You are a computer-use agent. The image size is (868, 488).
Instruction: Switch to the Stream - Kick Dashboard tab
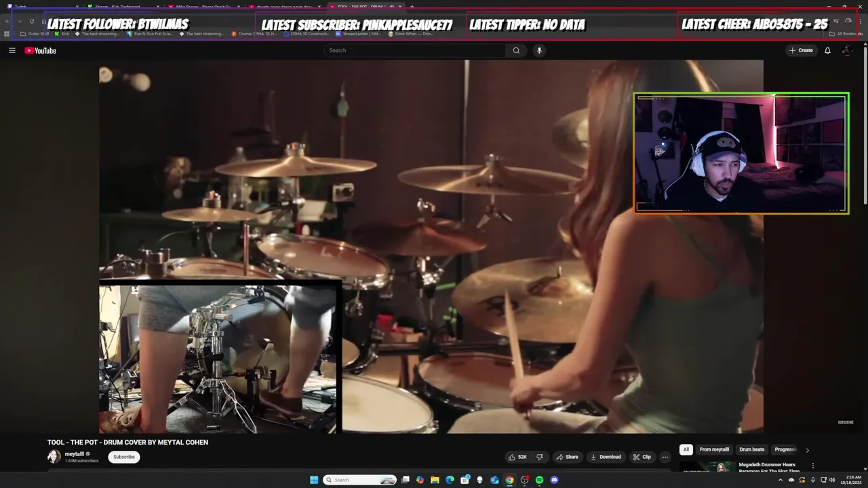[x=123, y=7]
